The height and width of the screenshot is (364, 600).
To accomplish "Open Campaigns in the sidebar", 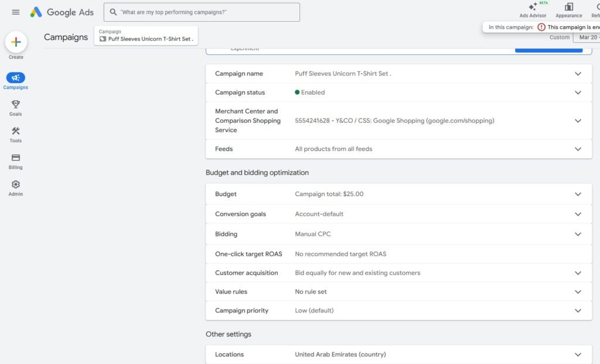I will tap(16, 81).
